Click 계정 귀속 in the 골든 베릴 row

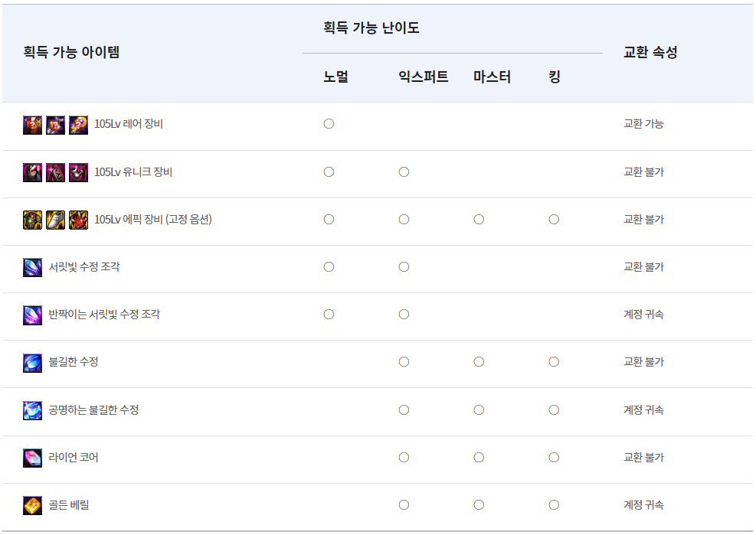tap(643, 504)
